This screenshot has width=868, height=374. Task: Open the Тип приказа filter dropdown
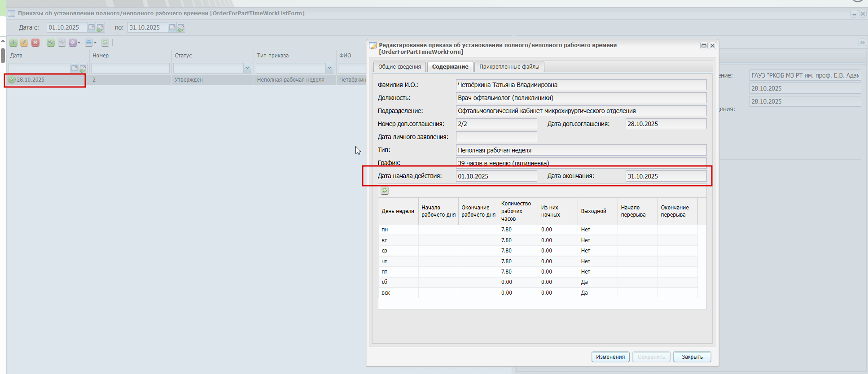[x=330, y=68]
